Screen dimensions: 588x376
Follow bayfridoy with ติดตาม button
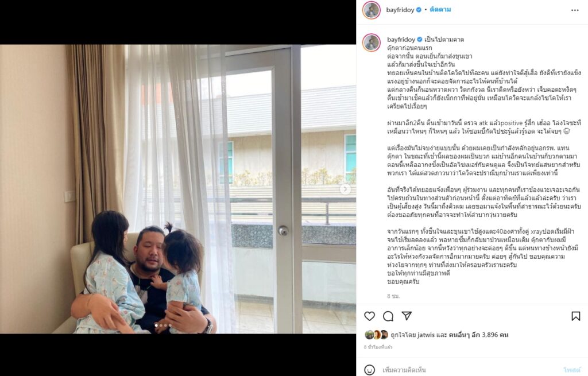[440, 10]
